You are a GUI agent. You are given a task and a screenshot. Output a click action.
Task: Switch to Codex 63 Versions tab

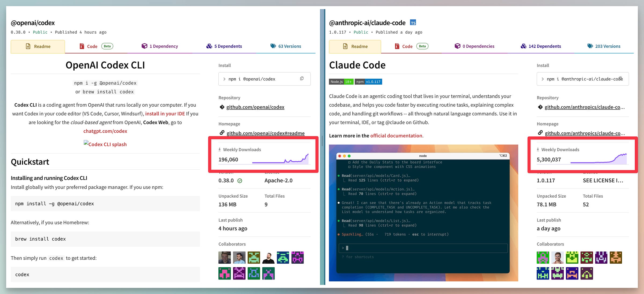tap(286, 46)
